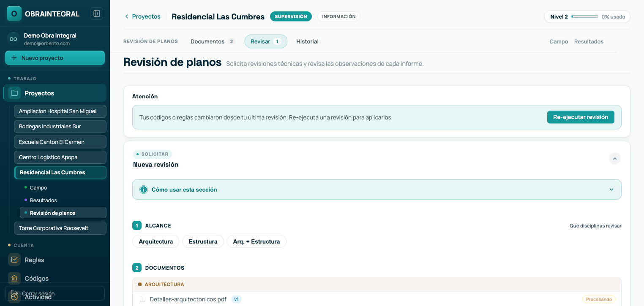Click the OBRAINTEGRAL logo icon

[x=14, y=14]
